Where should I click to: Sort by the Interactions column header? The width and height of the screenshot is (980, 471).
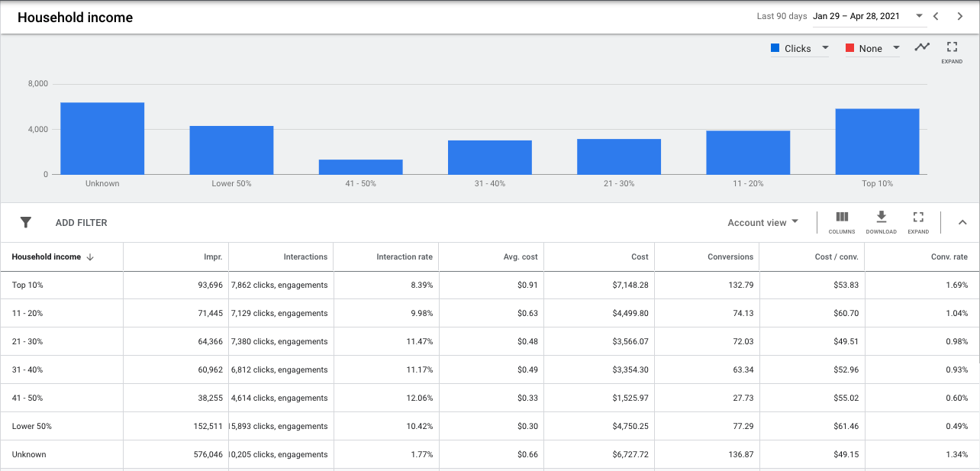pyautogui.click(x=305, y=256)
